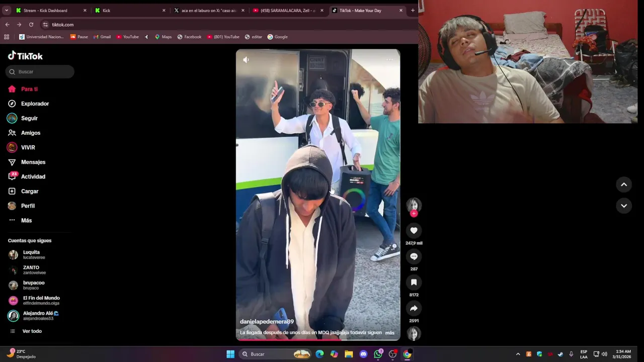This screenshot has height=362, width=644.
Task: Switch to the aca en el laburo X tab
Action: pyautogui.click(x=209, y=10)
